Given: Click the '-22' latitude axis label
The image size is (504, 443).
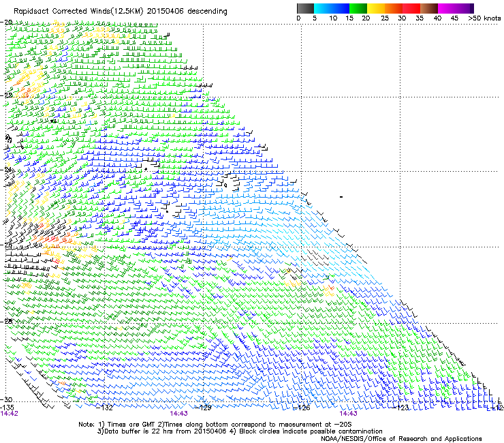Looking at the screenshot, I should 6,95.
